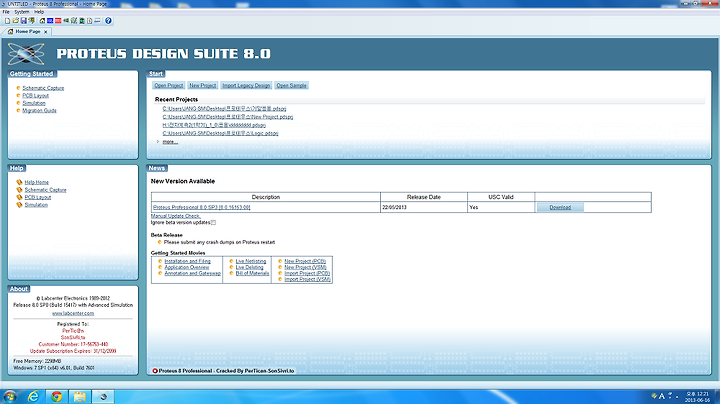Open PCB Layout link in Help panel

38,197
